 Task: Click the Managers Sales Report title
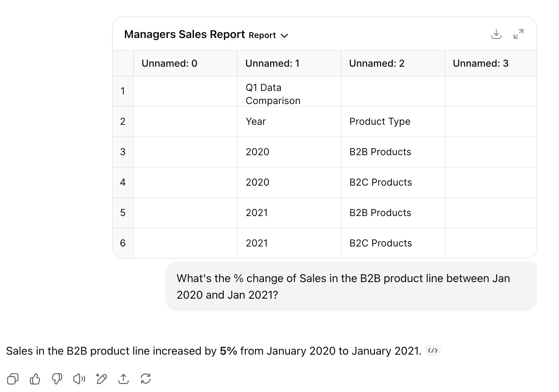184,34
